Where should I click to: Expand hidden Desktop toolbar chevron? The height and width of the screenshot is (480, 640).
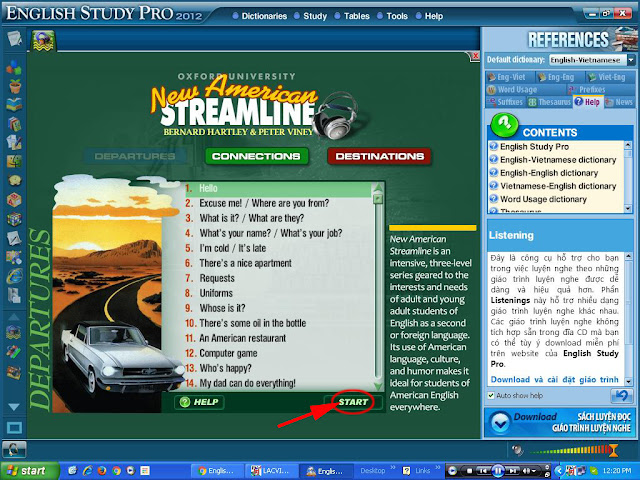tap(393, 467)
